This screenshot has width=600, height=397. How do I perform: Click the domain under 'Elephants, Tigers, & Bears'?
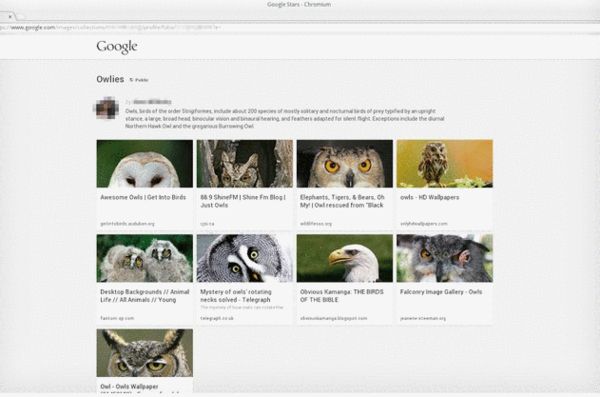pyautogui.click(x=316, y=224)
